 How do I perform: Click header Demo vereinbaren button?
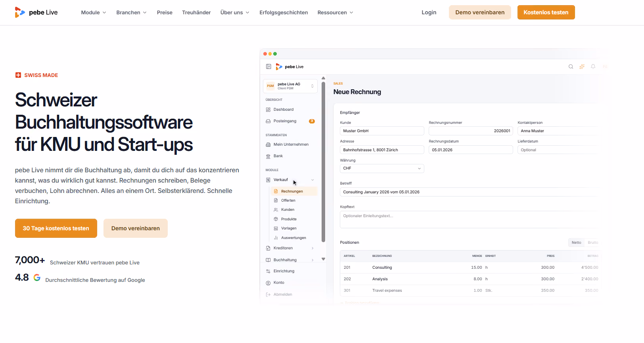click(x=480, y=12)
